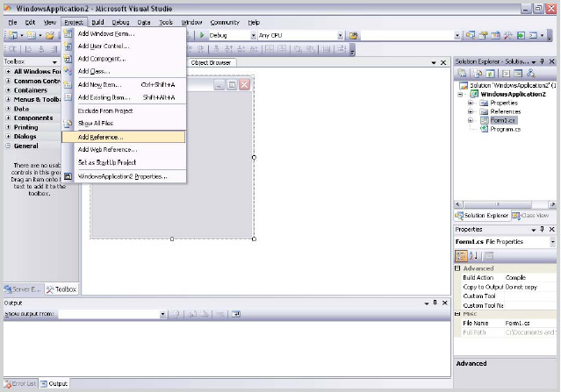
Task: Click the Start Page green arrow toolbar icon
Action: [x=521, y=35]
